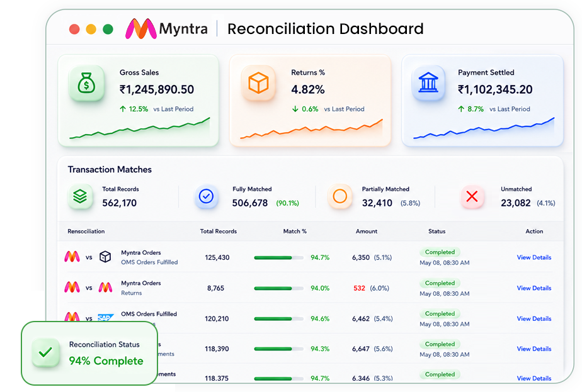Click the Action column header
Image resolution: width=582 pixels, height=392 pixels.
pyautogui.click(x=534, y=231)
